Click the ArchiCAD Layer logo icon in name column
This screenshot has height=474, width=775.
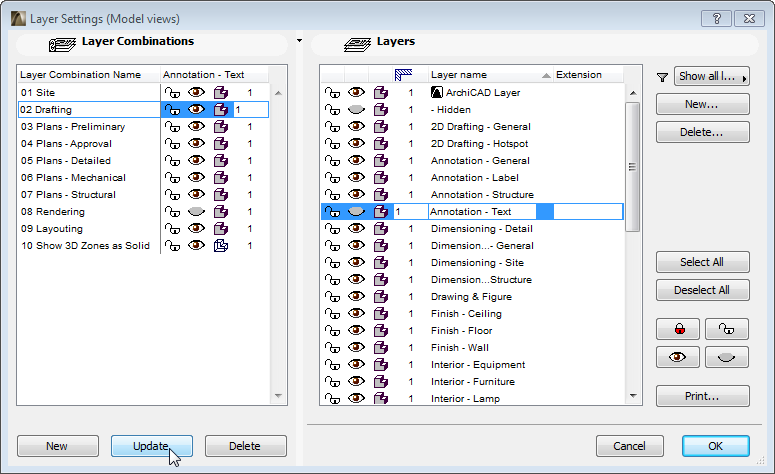(436, 92)
